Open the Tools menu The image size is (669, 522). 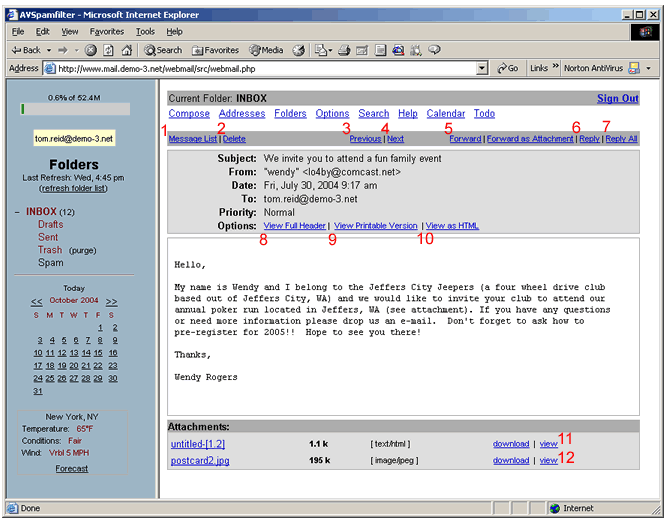click(146, 32)
